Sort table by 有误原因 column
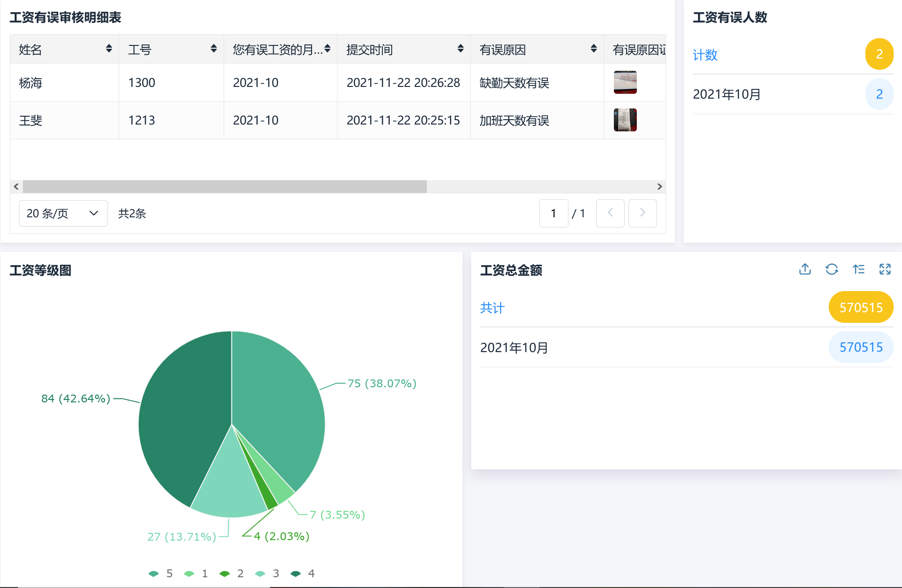This screenshot has height=588, width=902. pyautogui.click(x=593, y=48)
